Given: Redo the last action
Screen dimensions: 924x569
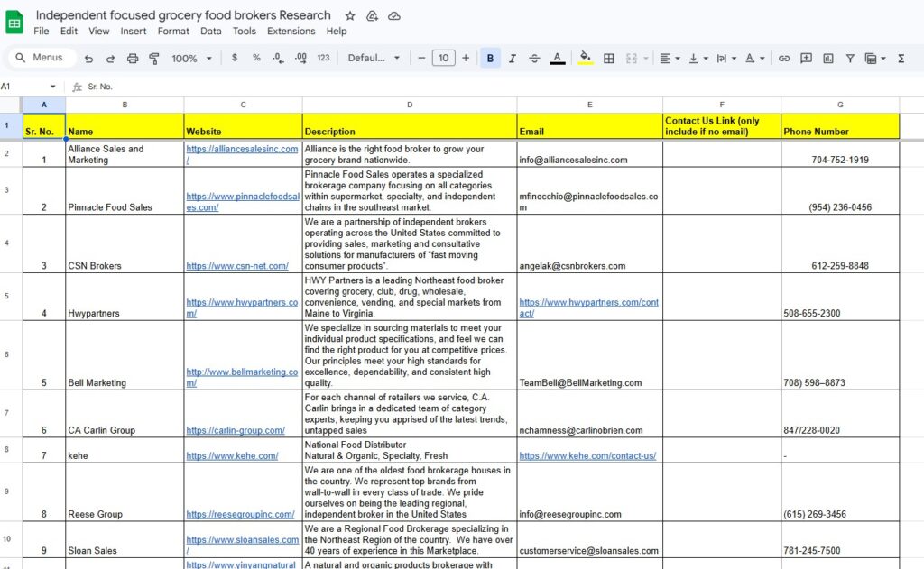Looking at the screenshot, I should (110, 59).
